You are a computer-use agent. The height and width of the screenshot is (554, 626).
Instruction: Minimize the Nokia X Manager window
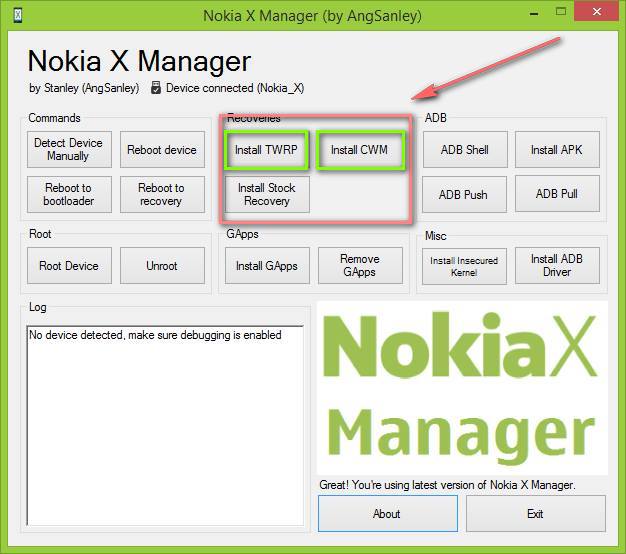coord(534,14)
